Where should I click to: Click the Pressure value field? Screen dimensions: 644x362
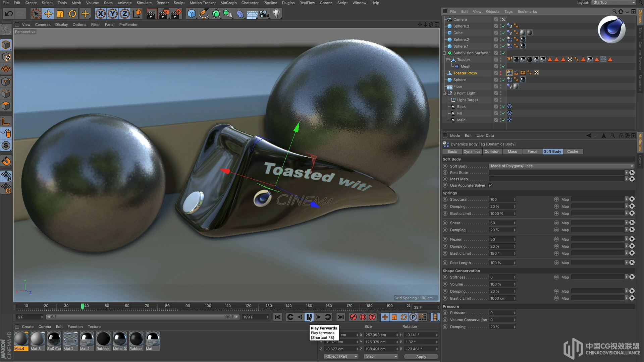click(502, 313)
